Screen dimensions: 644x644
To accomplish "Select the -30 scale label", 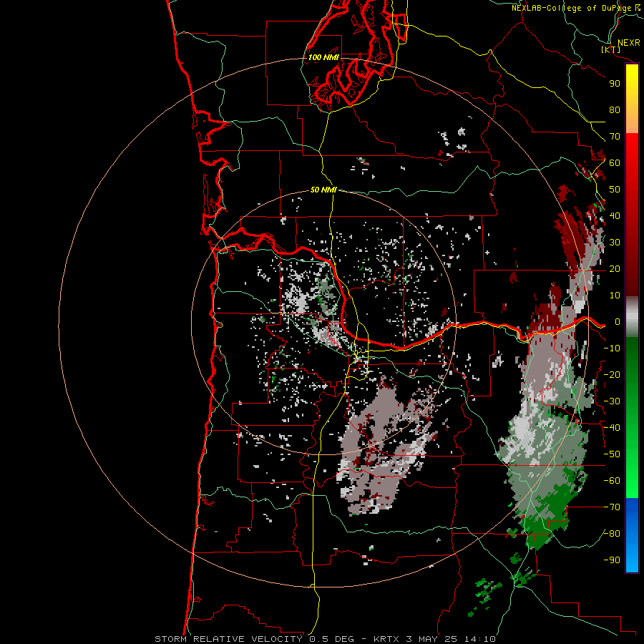I will [612, 401].
